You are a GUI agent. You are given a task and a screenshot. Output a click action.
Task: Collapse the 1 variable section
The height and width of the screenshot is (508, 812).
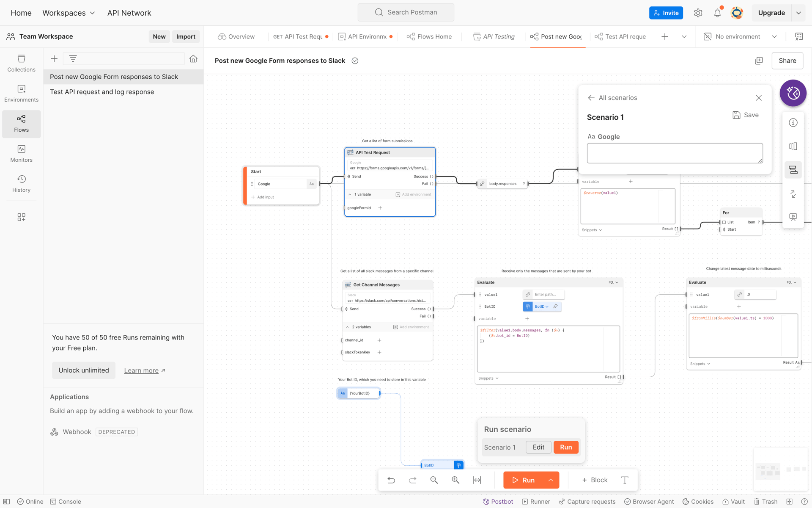coord(350,195)
